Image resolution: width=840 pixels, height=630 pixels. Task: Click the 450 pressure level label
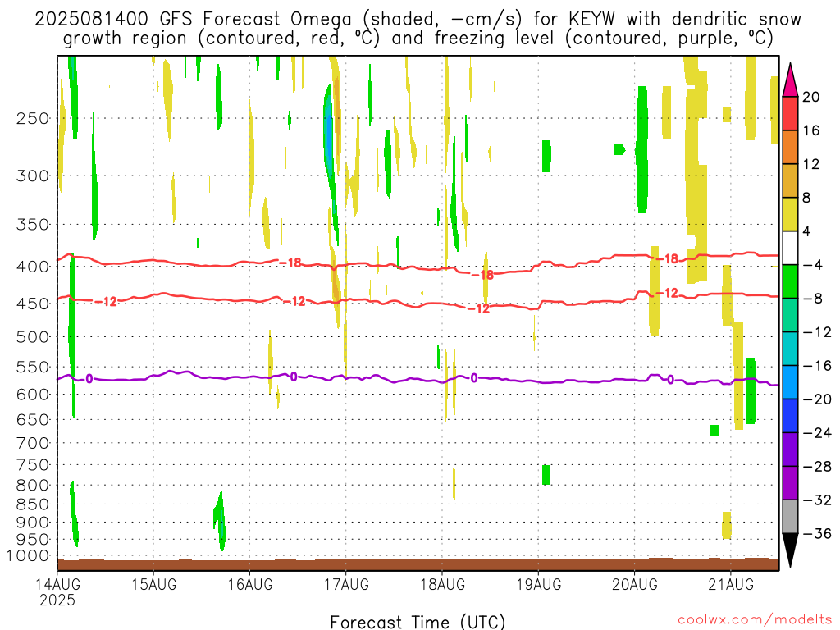[x=33, y=304]
